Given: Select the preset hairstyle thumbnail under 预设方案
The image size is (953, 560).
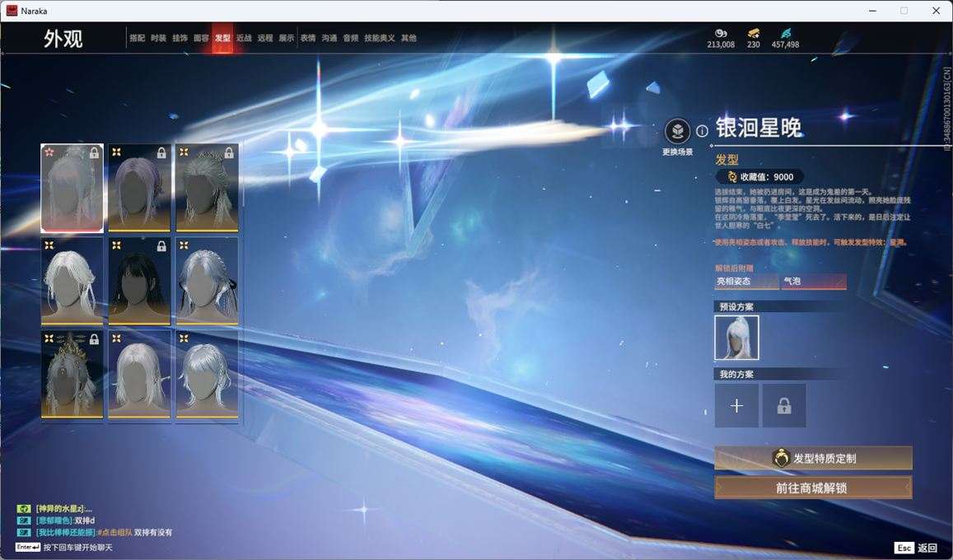Looking at the screenshot, I should tap(736, 338).
